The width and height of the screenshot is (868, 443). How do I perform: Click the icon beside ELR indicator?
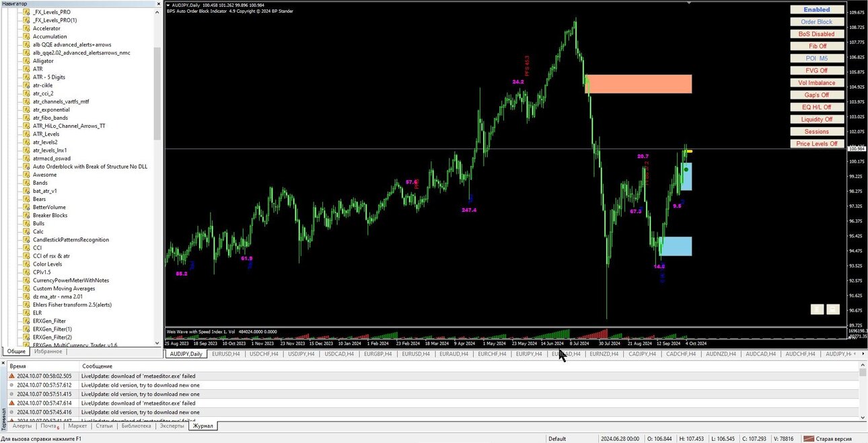click(26, 313)
